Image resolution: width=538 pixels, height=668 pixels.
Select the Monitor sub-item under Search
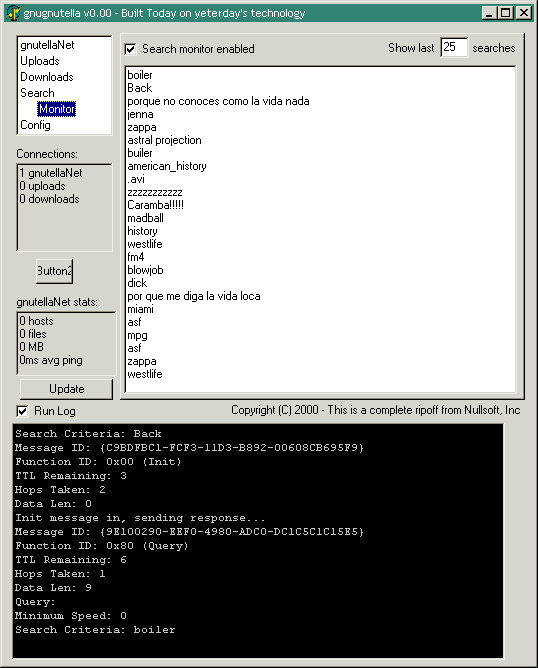57,109
